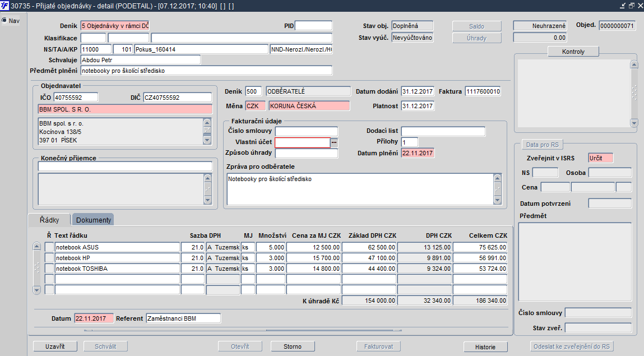Click the application logo in title bar
The height and width of the screenshot is (356, 644).
tap(5, 5)
